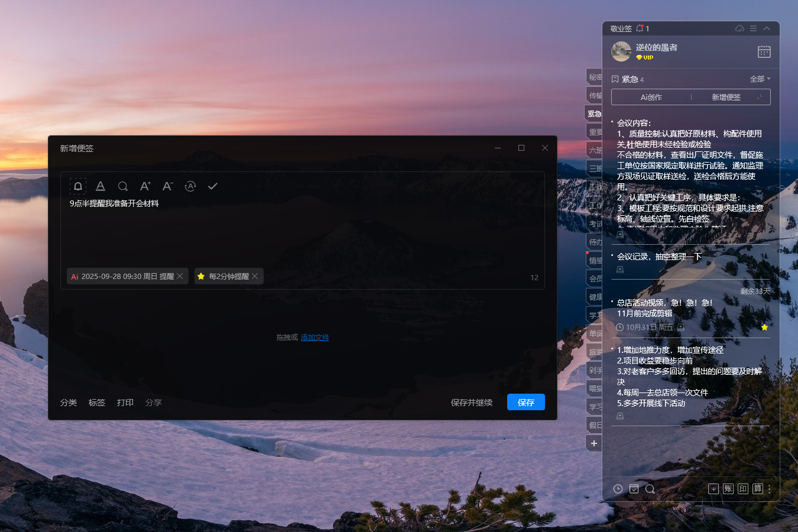Remove the 2025-09-28 09:30 reminder tag

[180, 276]
